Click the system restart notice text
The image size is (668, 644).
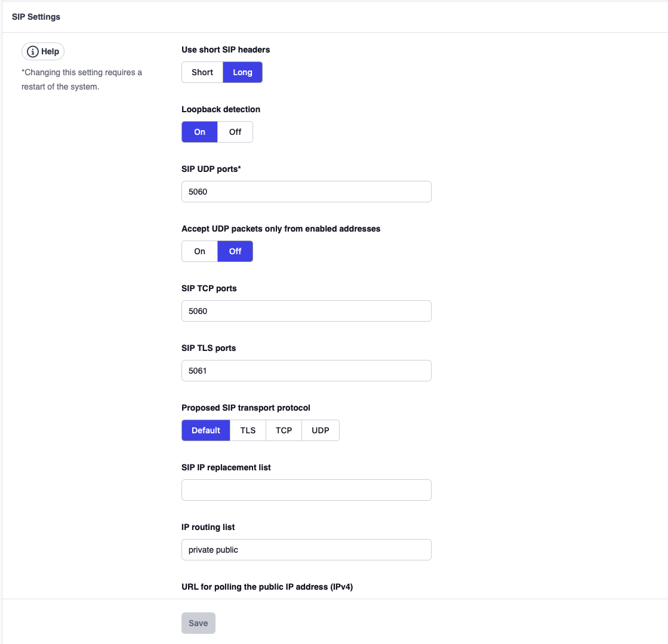tap(82, 79)
